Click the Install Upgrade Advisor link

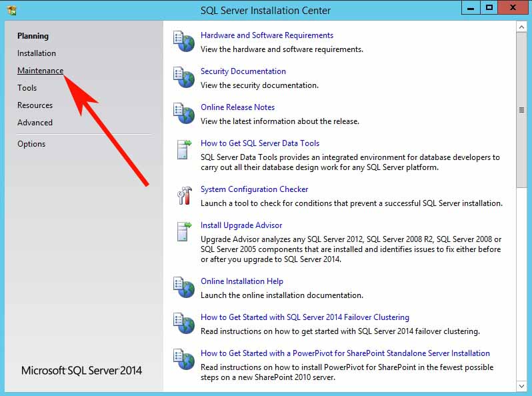[x=241, y=225]
